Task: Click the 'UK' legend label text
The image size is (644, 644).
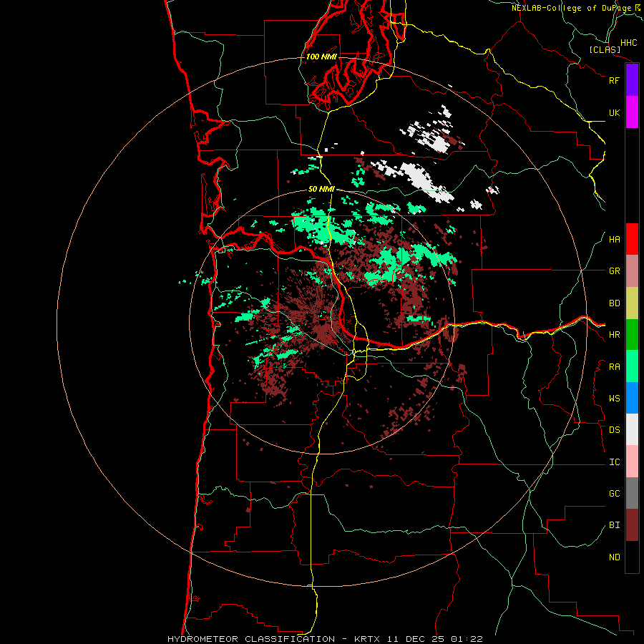Action: pyautogui.click(x=614, y=112)
